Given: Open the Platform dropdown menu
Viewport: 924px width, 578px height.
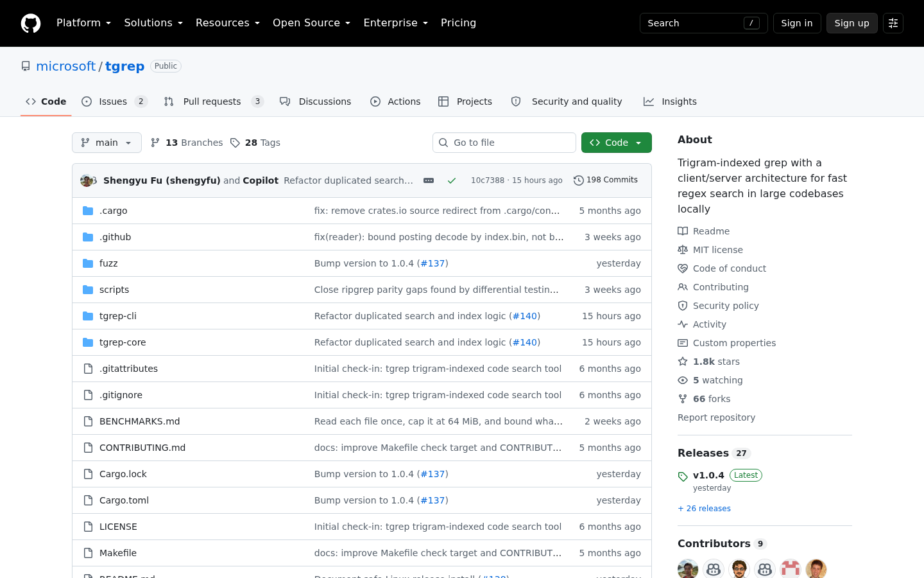Looking at the screenshot, I should click(x=83, y=23).
